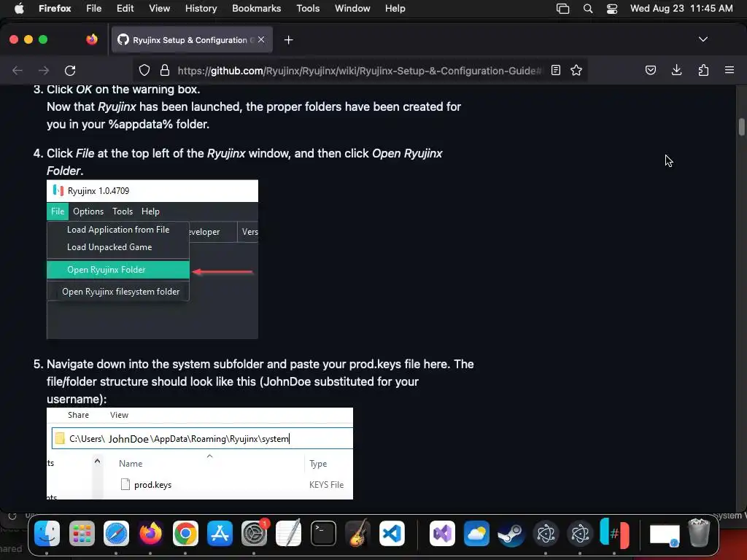
Task: Open System Settings from the Dock
Action: tap(255, 533)
